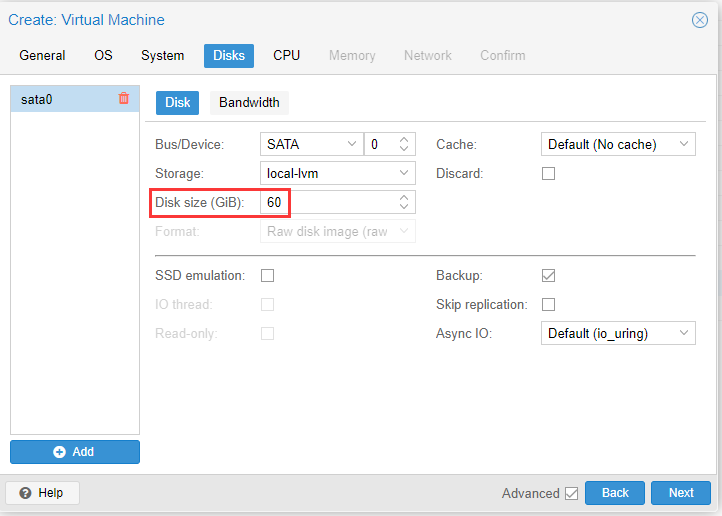
Task: Enable Skip replication option
Action: [548, 304]
